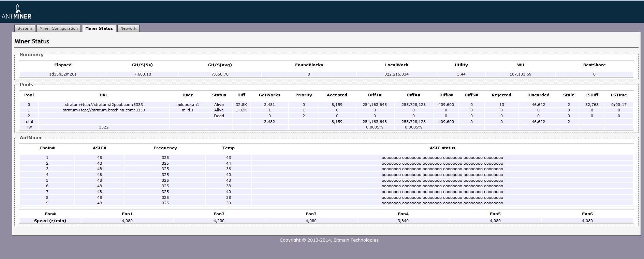This screenshot has height=259, width=644.
Task: Click pool 0 DiffR# value 409,600
Action: pos(446,105)
